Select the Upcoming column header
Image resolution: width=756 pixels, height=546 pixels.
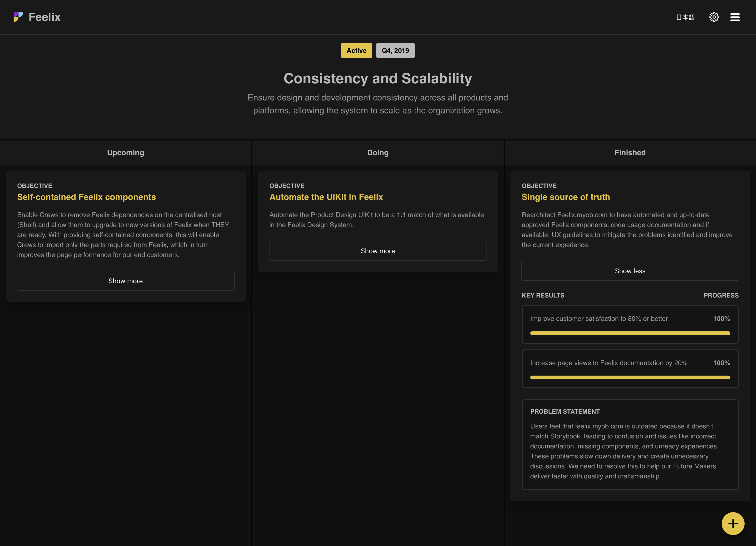tap(126, 152)
